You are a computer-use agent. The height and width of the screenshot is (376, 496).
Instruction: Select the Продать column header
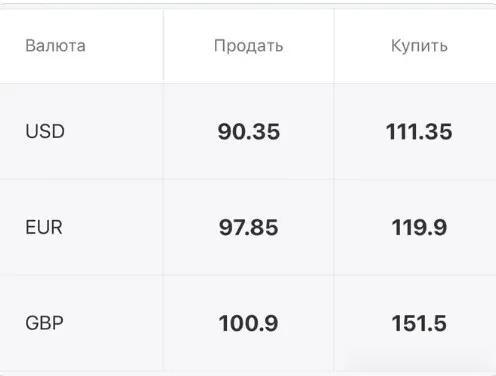coord(249,46)
